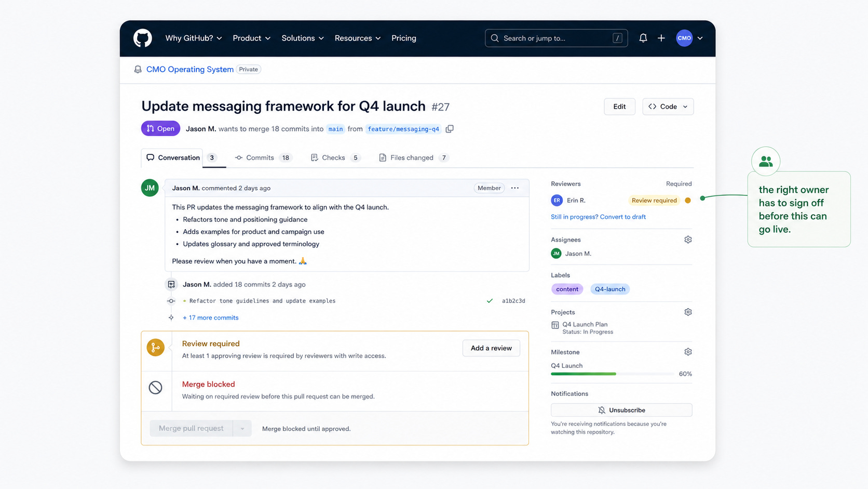Click the search magnifier icon
The image size is (868, 489).
click(495, 38)
